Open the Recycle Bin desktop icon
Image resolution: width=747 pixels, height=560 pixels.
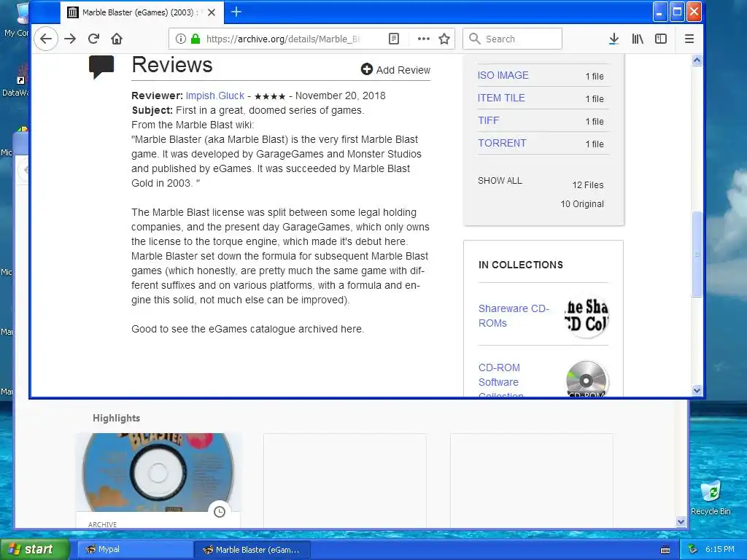pyautogui.click(x=711, y=497)
